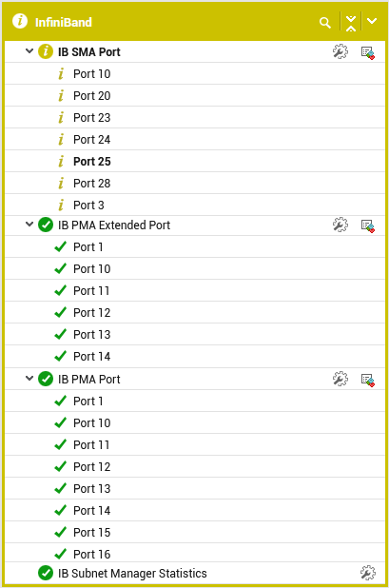Open Port 16 under IB PMA Port
389x588 pixels.
[92, 555]
